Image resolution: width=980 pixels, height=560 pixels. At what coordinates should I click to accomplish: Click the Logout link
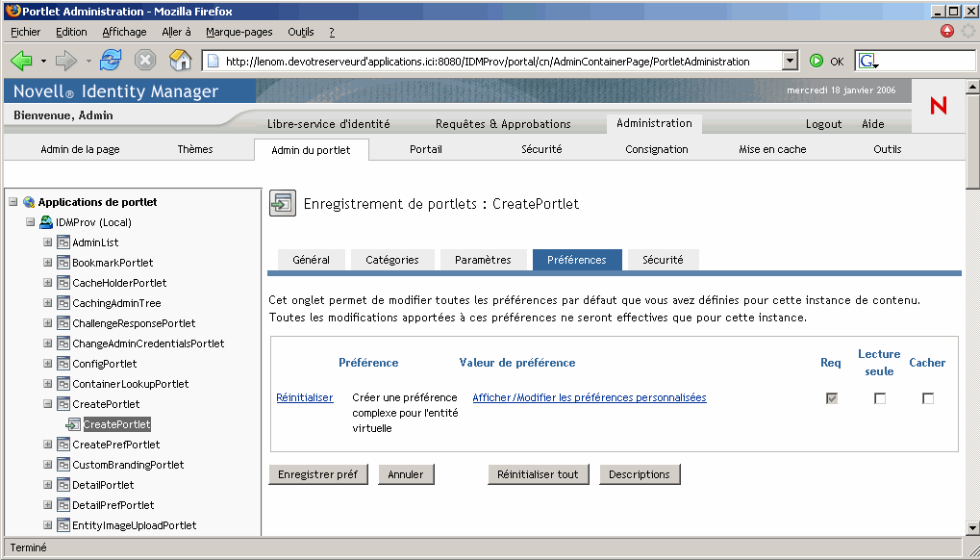coord(823,124)
